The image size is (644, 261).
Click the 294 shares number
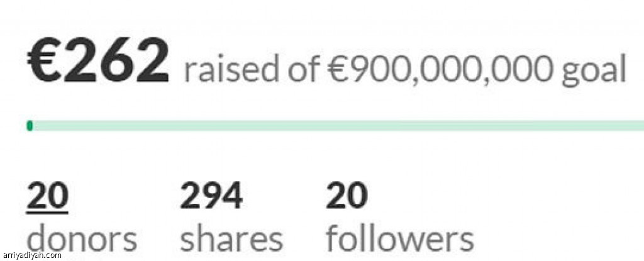point(211,196)
